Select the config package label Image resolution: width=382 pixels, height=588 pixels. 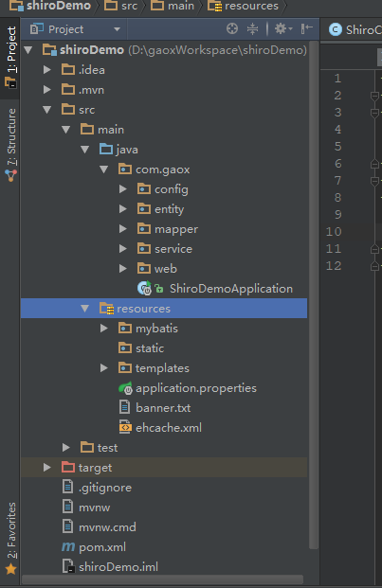(172, 189)
